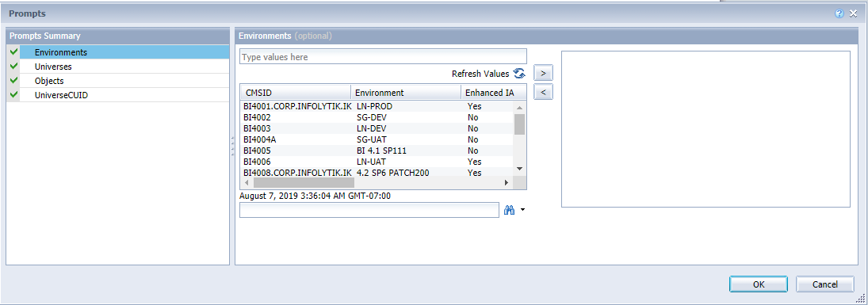Click the Environment column header
The width and height of the screenshot is (868, 305).
[x=407, y=93]
